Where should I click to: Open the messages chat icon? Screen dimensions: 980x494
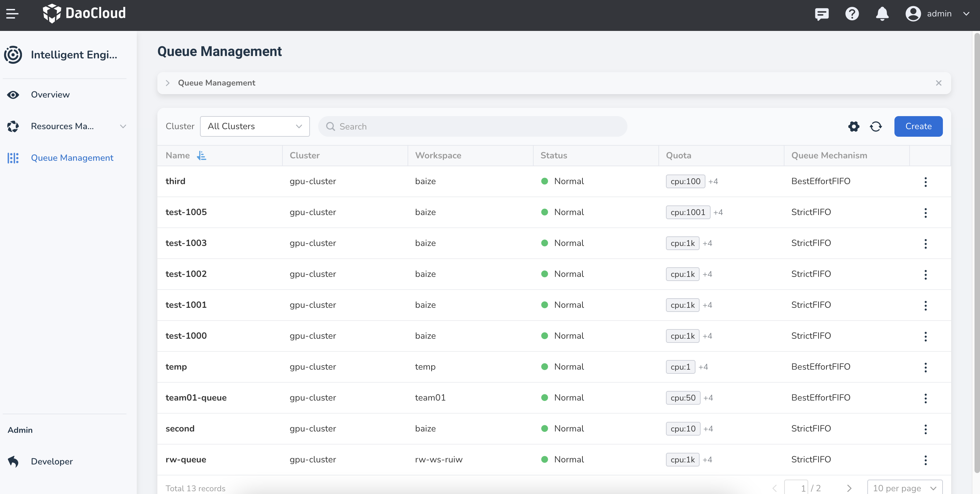(x=821, y=14)
